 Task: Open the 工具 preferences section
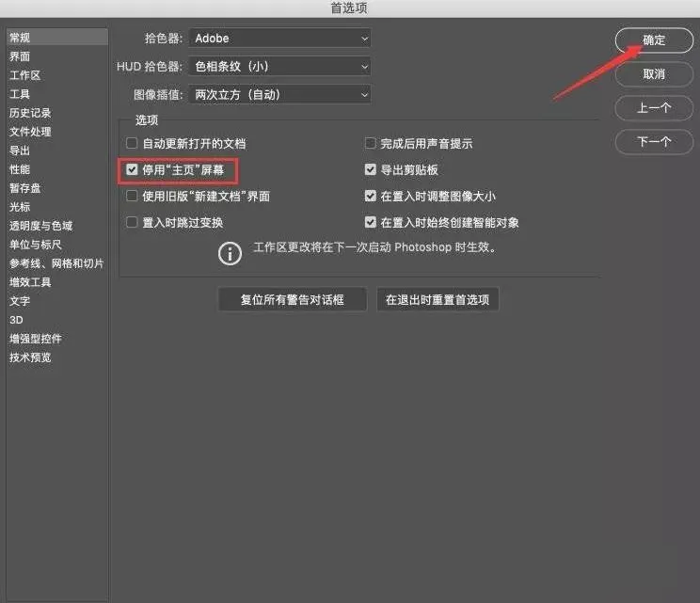point(20,94)
